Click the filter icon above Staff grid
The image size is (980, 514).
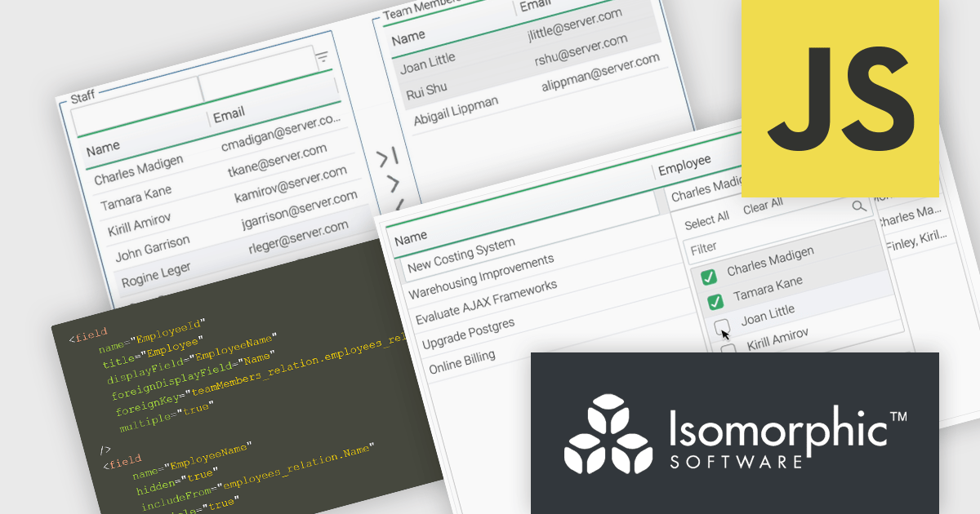322,57
